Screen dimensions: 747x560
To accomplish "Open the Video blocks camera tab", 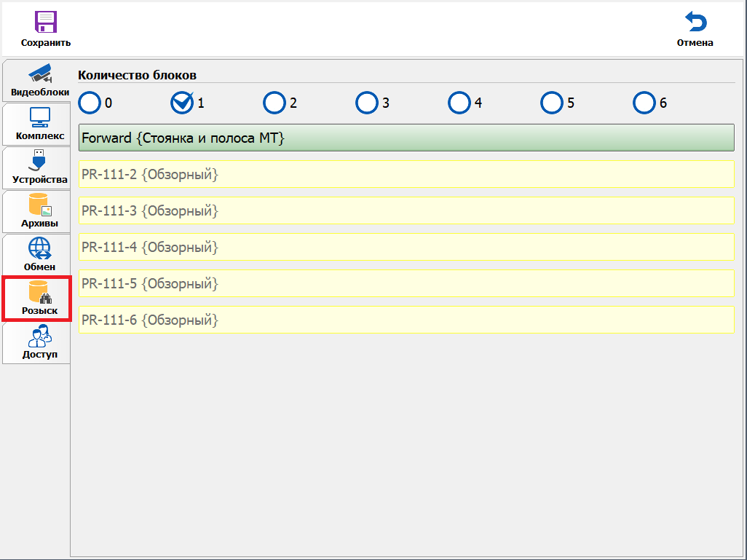I will 39,81.
